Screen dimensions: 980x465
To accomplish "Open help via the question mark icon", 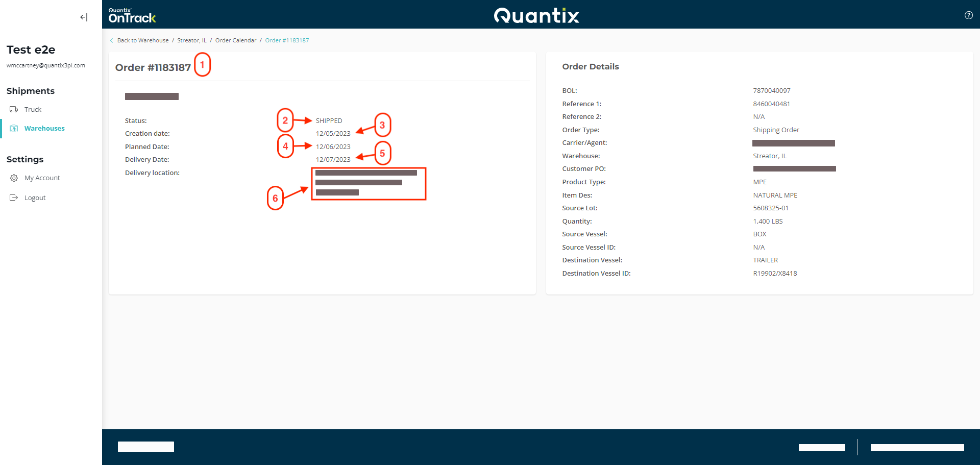I will click(968, 15).
